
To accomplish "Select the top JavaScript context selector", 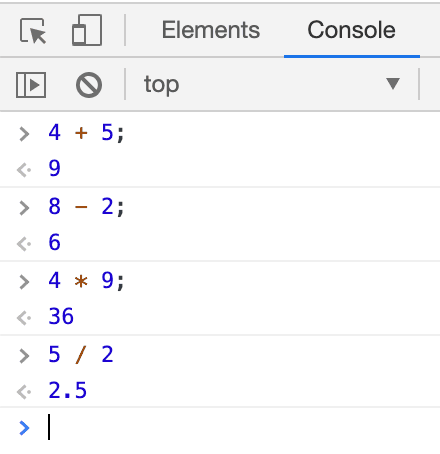I will coord(272,84).
